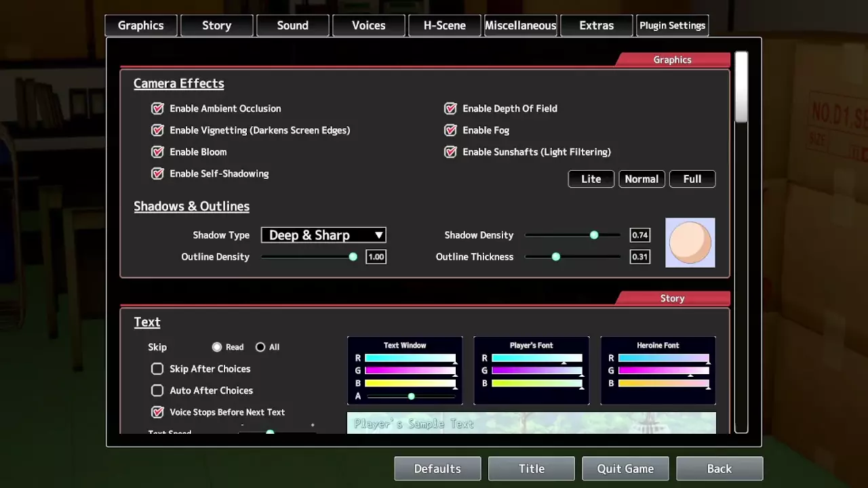Click the Shadow Density slider handle
The height and width of the screenshot is (488, 868).
coord(594,235)
